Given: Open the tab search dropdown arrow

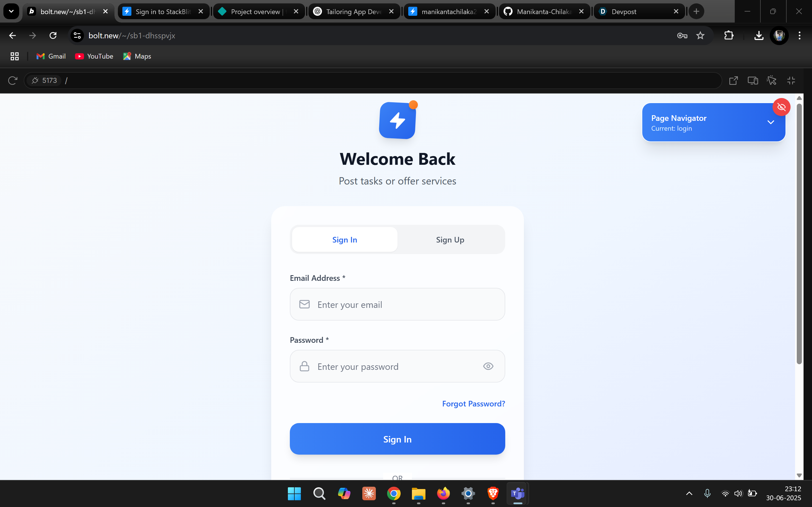Looking at the screenshot, I should tap(11, 11).
